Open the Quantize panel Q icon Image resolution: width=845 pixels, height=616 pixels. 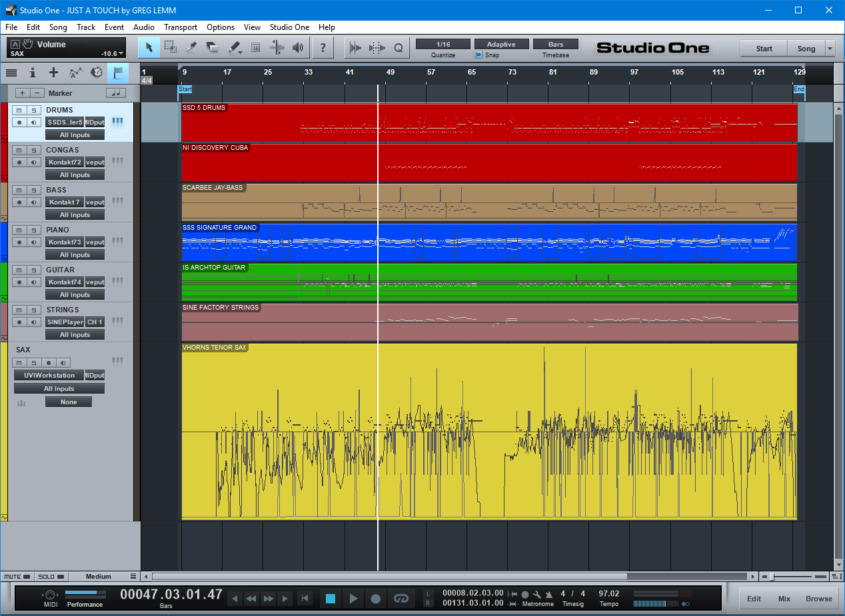(x=399, y=47)
